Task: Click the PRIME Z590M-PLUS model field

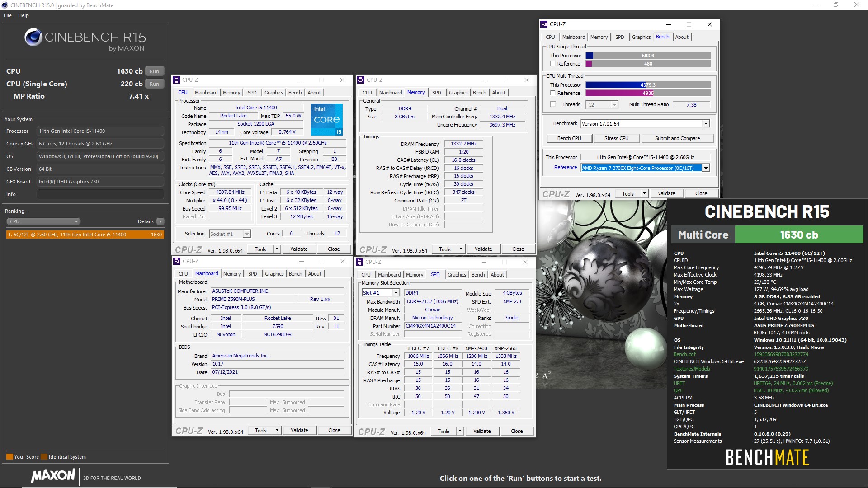Action: pos(253,299)
